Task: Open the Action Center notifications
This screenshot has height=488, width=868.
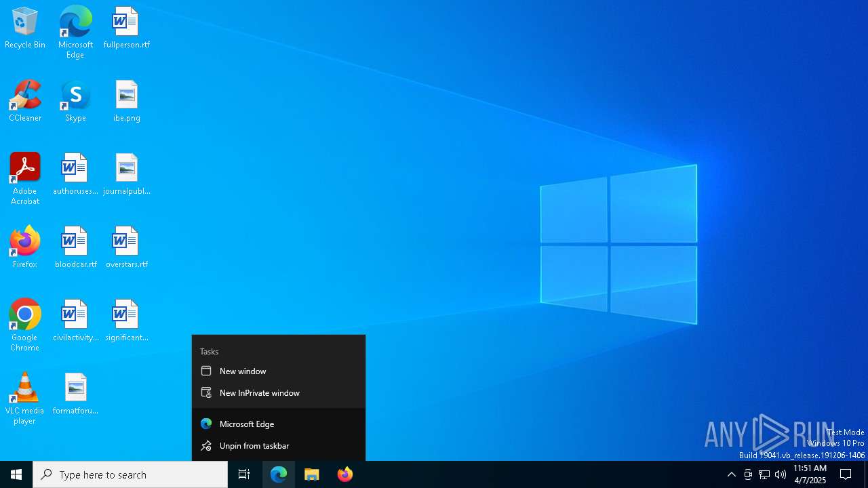Action: pos(846,474)
